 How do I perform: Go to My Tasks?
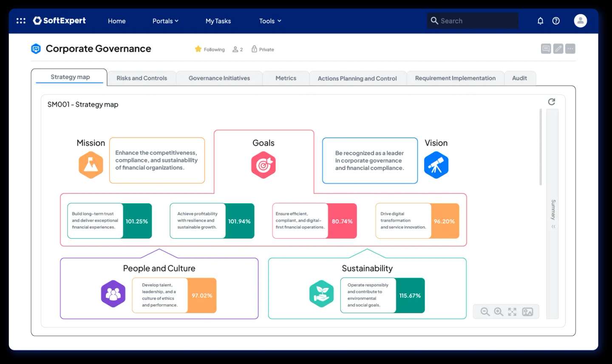coord(218,21)
